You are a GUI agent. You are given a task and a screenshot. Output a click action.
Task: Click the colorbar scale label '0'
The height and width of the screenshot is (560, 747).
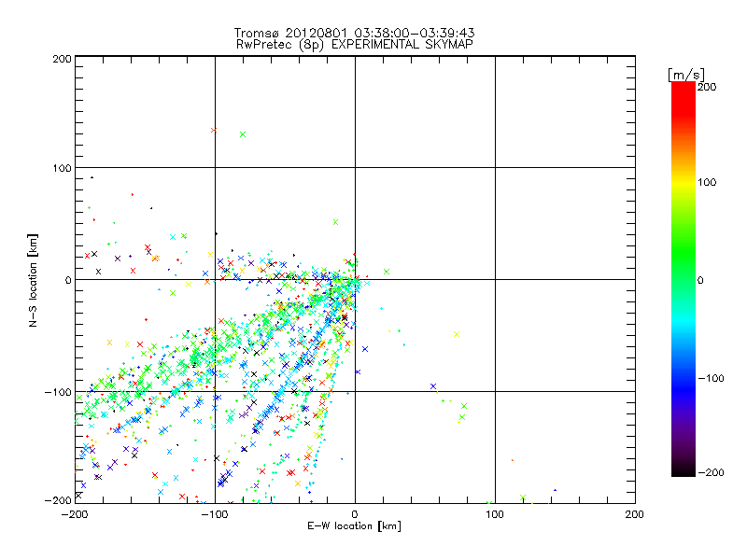point(700,280)
